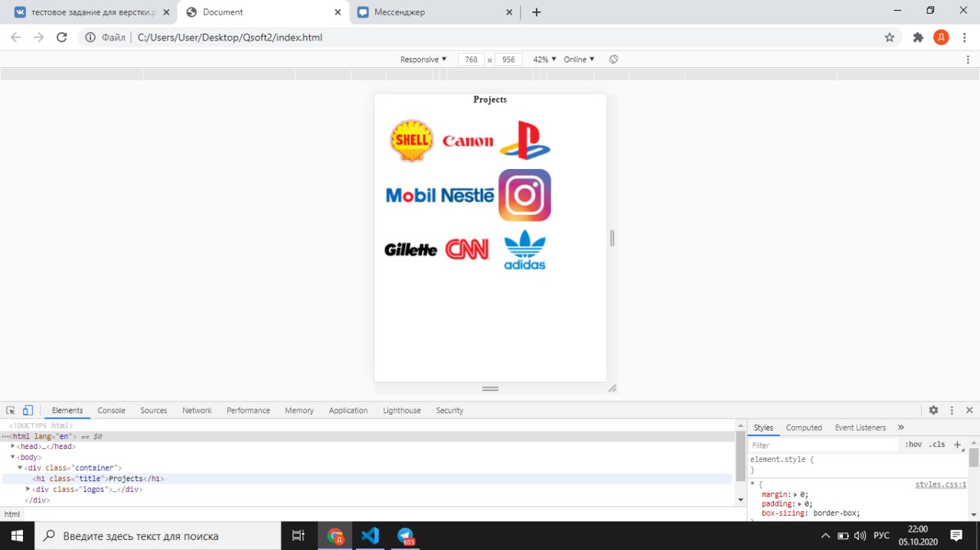Switch to the Lighthouse tab
The image size is (980, 550).
(x=402, y=410)
